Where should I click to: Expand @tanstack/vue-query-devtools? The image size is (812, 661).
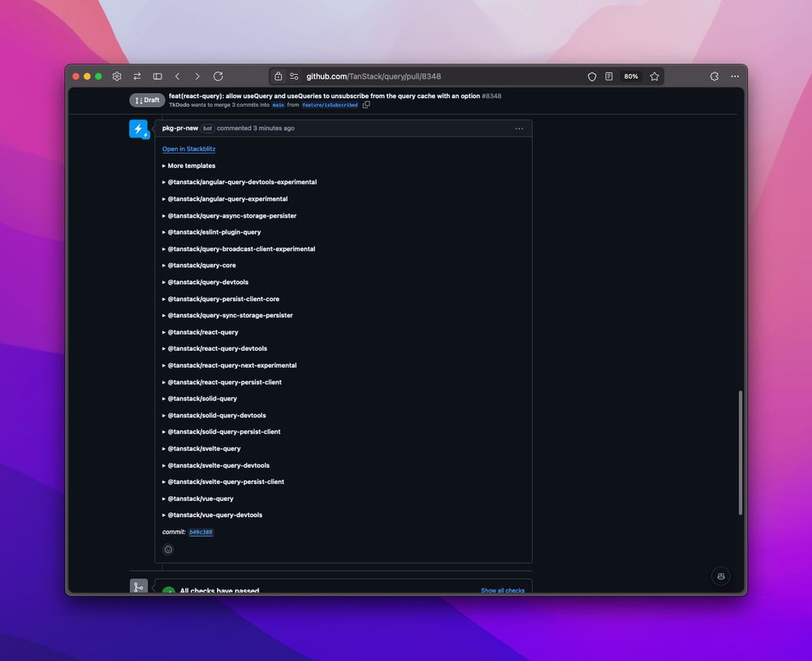[x=212, y=515]
